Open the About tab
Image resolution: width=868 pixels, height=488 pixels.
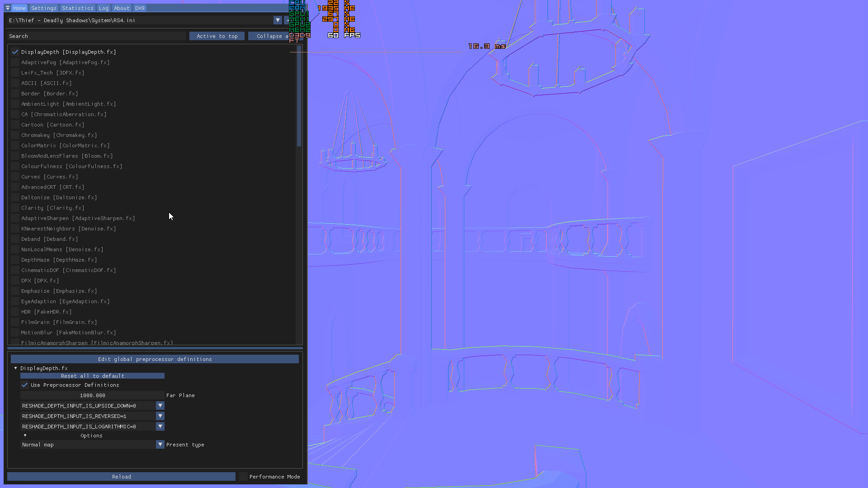coord(122,8)
